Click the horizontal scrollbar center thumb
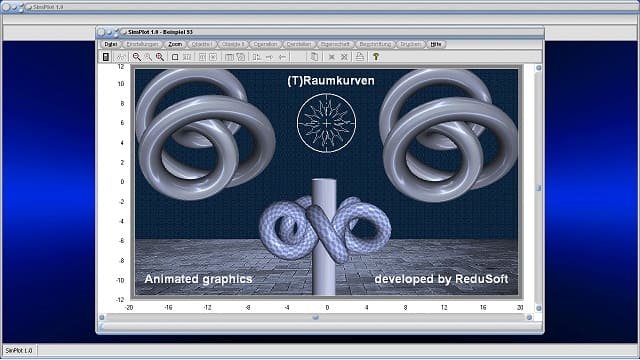The height and width of the screenshot is (360, 640). pyautogui.click(x=316, y=317)
